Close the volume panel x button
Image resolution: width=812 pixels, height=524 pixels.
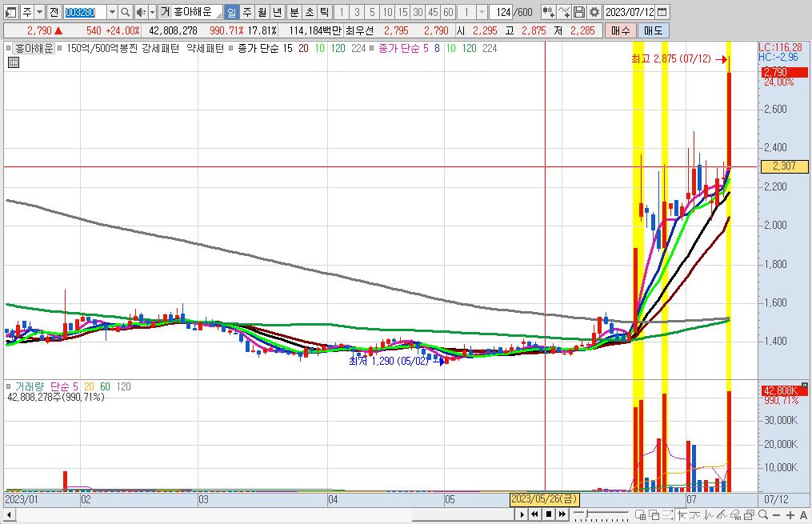(x=804, y=386)
